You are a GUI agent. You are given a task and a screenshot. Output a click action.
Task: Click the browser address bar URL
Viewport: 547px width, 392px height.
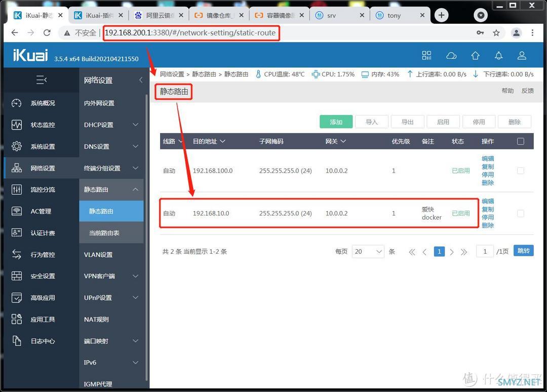pos(190,33)
